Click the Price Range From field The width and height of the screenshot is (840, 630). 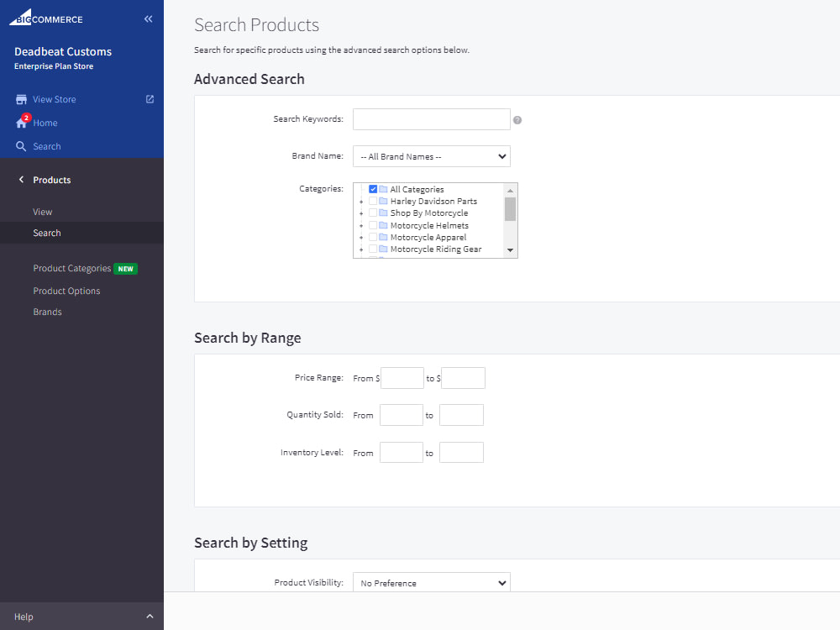point(402,378)
